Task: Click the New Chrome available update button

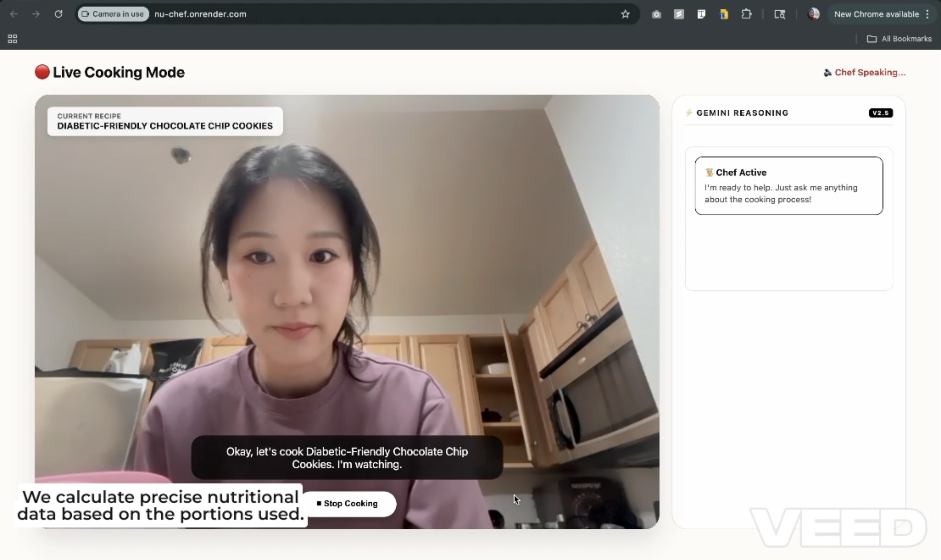Action: click(876, 14)
